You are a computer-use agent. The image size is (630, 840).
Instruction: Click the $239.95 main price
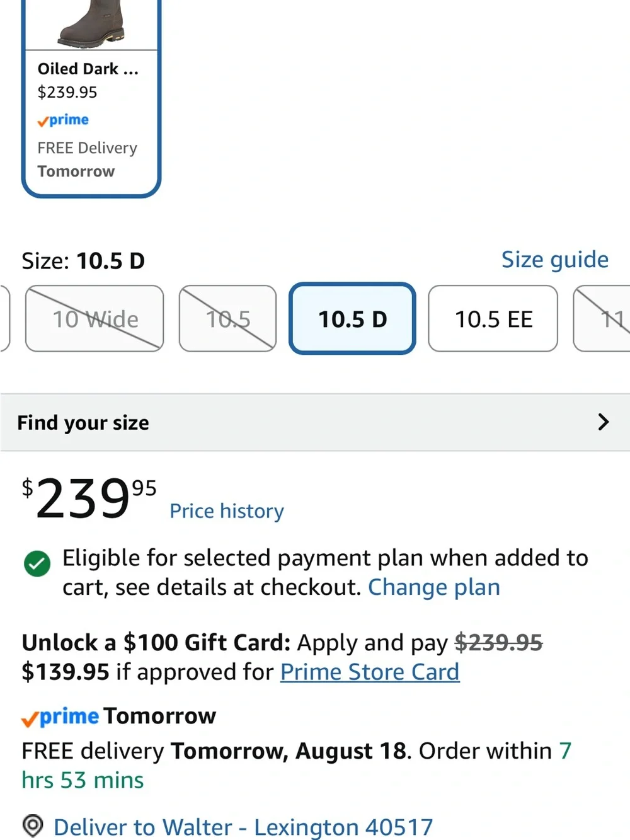[89, 498]
